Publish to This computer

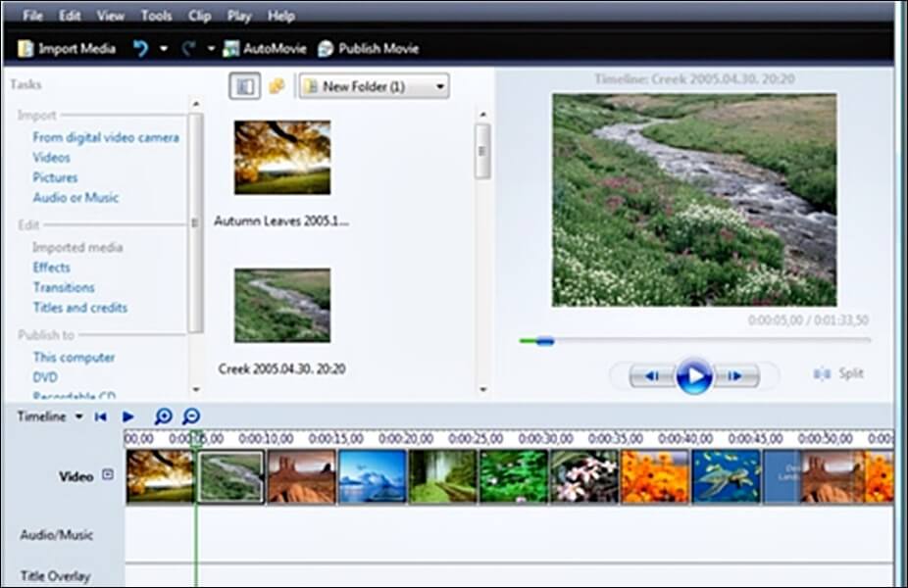74,357
